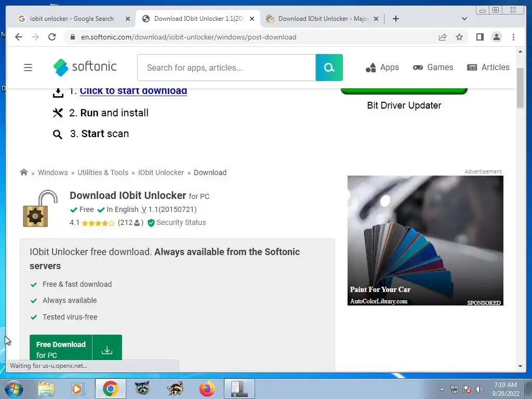The width and height of the screenshot is (532, 399).
Task: Click the home breadcrumb icon
Action: (24, 172)
